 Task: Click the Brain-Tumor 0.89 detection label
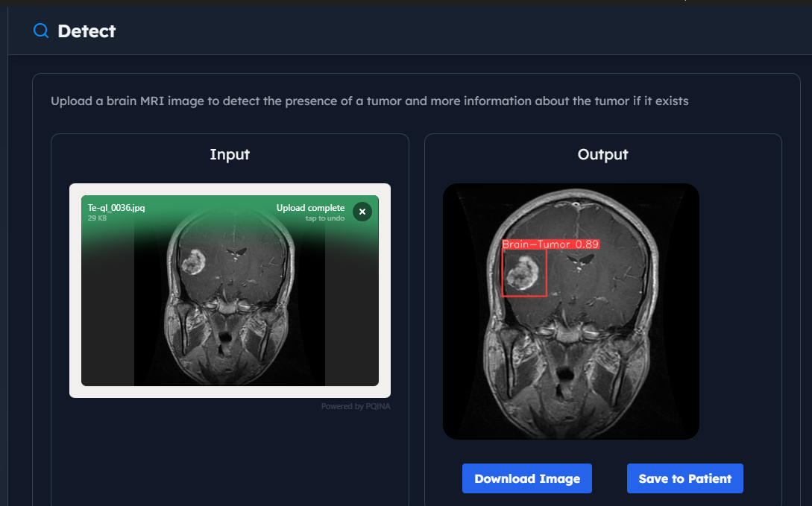(550, 244)
